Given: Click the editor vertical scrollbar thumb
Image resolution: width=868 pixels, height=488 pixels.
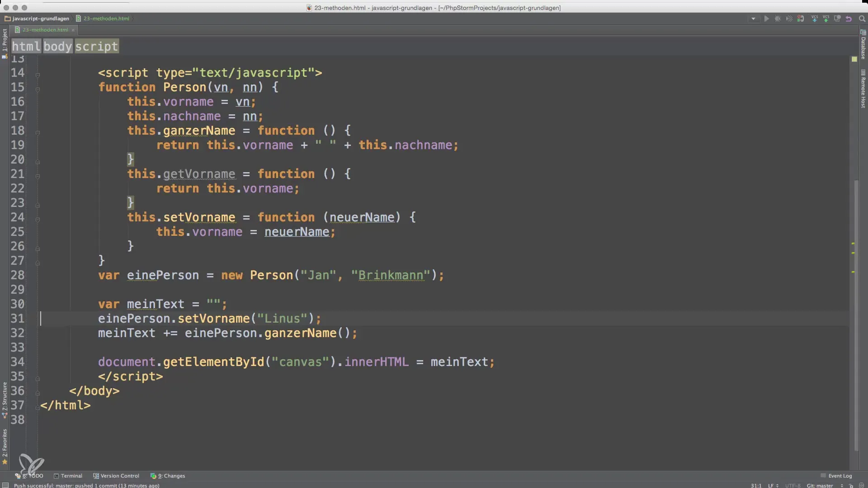Looking at the screenshot, I should pyautogui.click(x=856, y=315).
